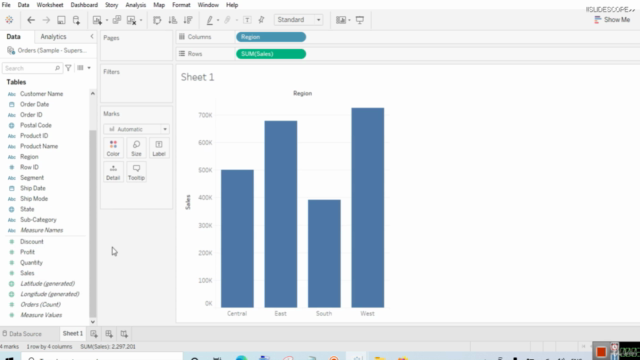
Task: Click the Redo forward arrow
Action: point(46,20)
